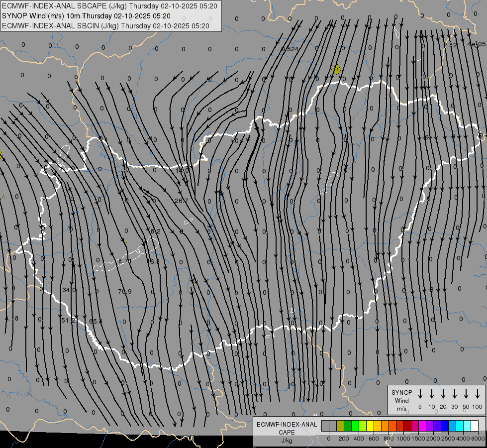Click the 50 m/s arrow in wind legend
Screen dimensions: 487x448
pyautogui.click(x=466, y=394)
